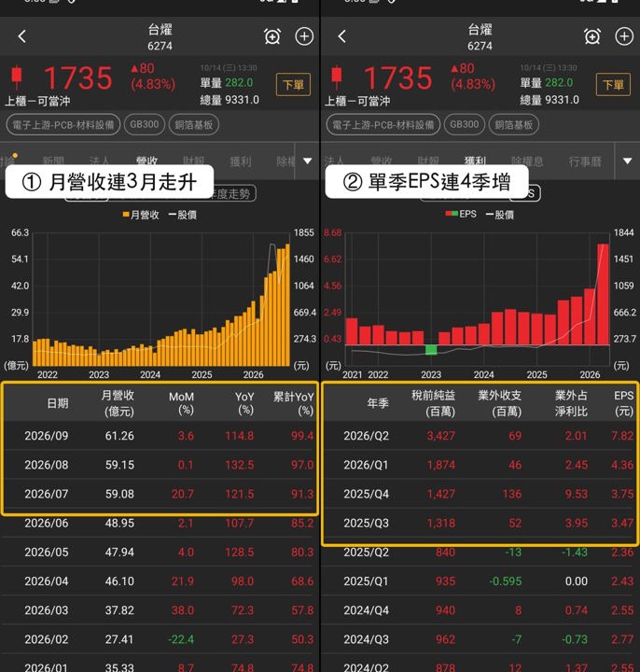Add to watchlist in left panel
The width and height of the screenshot is (640, 672).
[304, 36]
